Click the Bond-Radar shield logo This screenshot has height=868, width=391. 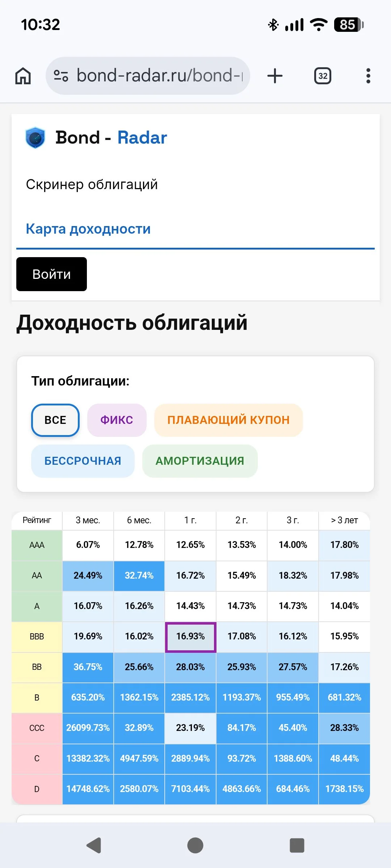click(35, 138)
